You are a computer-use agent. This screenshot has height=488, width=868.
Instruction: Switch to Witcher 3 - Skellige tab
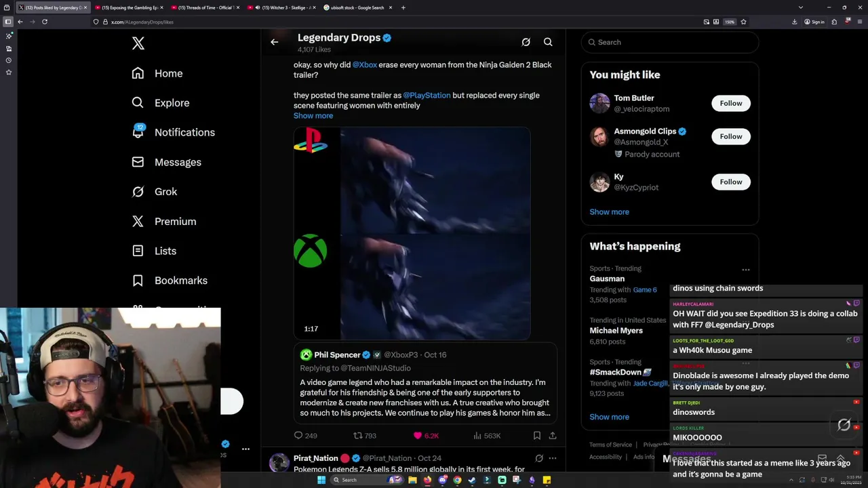[x=281, y=7]
